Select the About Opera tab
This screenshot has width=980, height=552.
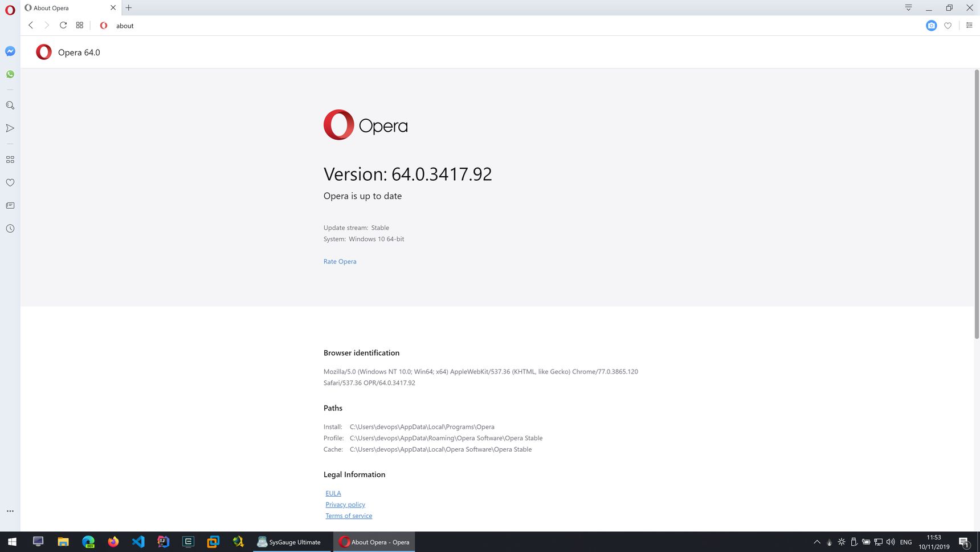(70, 7)
